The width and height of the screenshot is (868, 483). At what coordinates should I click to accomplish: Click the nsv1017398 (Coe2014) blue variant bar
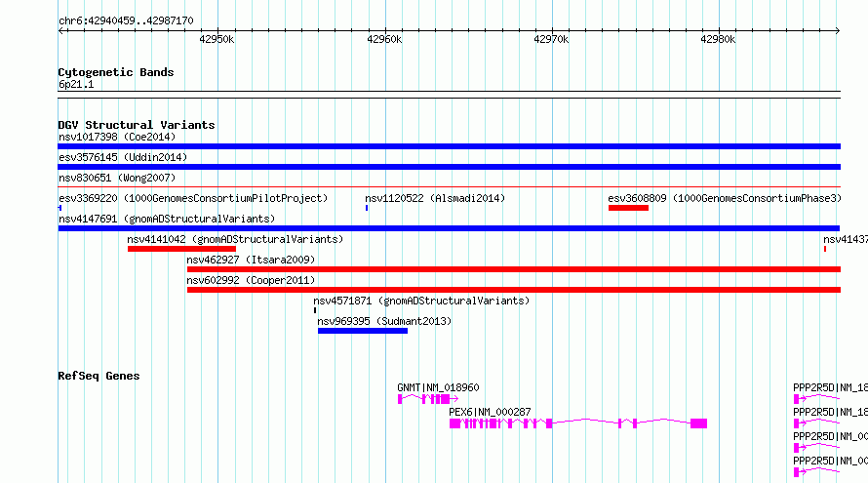pos(449,146)
